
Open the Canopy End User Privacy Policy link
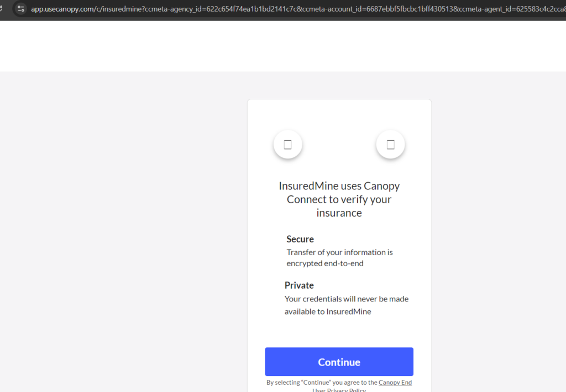click(395, 383)
